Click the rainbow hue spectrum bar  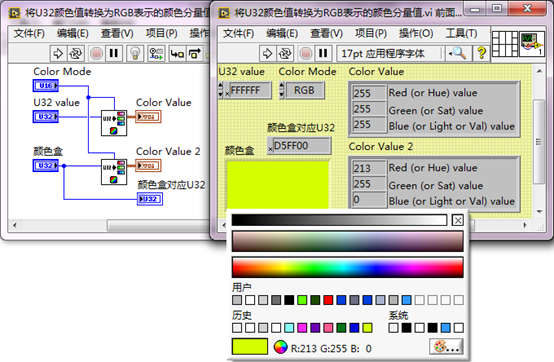[x=347, y=267]
